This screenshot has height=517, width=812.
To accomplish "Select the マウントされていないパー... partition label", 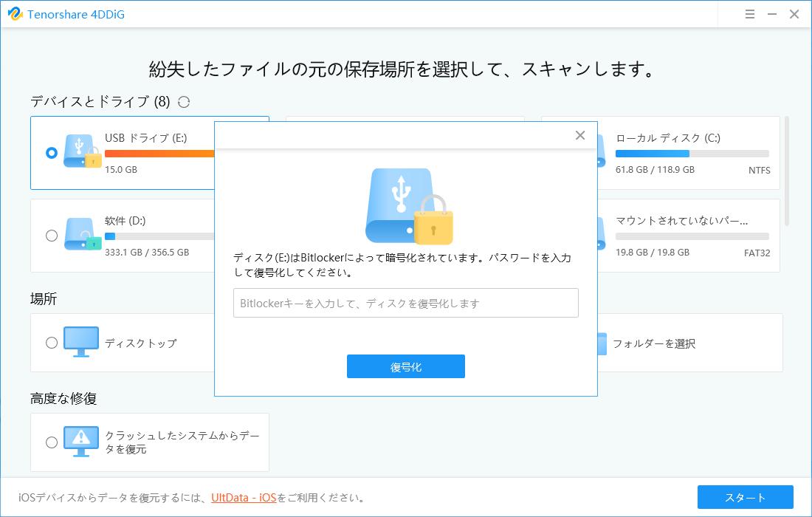I will [681, 221].
